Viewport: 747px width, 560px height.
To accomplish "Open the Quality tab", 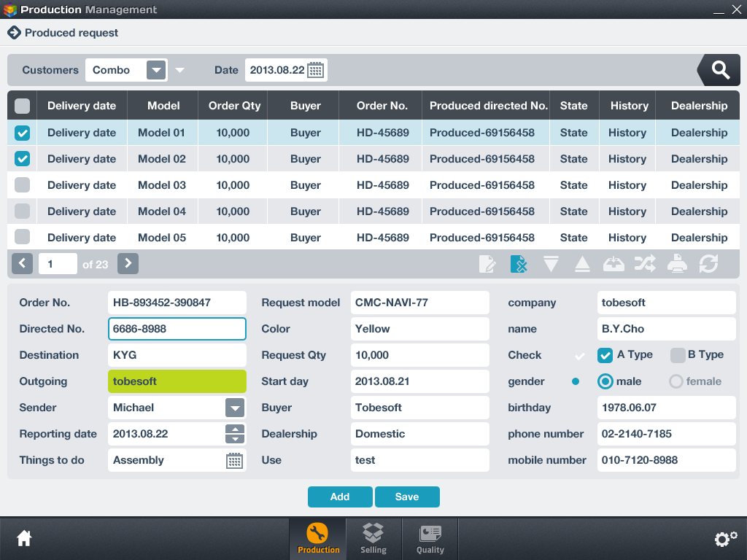I will [430, 538].
